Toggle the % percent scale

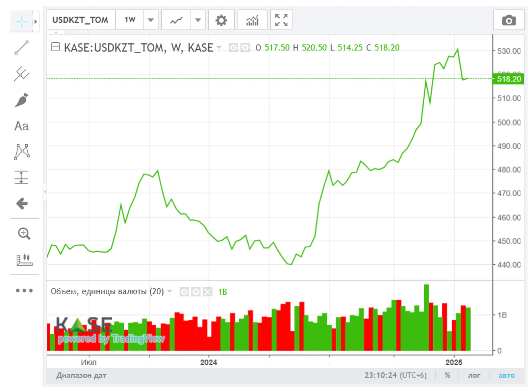447,375
